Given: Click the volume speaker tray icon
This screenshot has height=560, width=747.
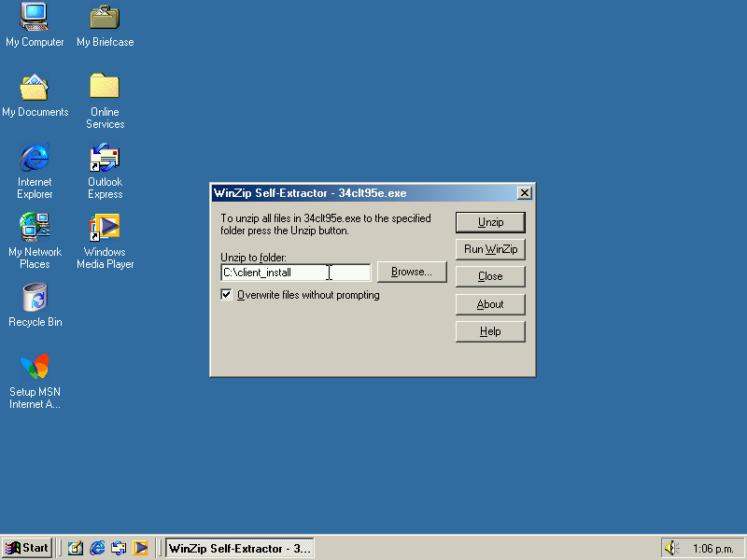Looking at the screenshot, I should [671, 548].
